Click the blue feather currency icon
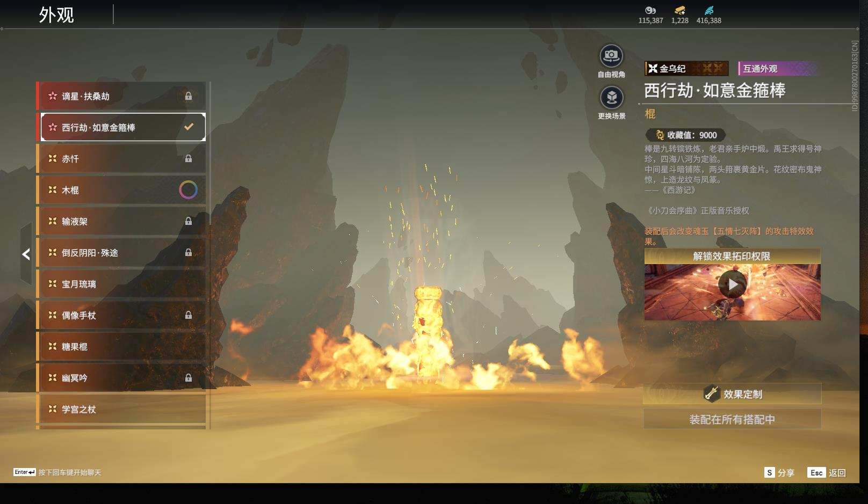Screen dimensions: 868x504 coord(708,10)
